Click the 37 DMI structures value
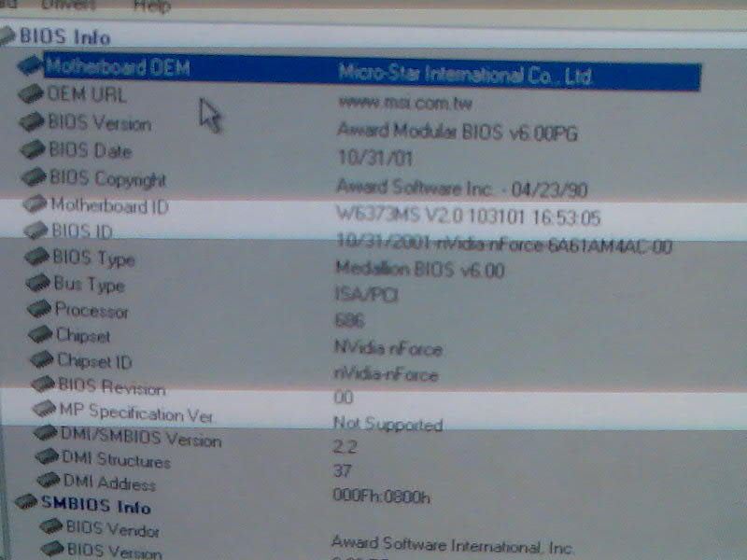The width and height of the screenshot is (747, 560). 343,471
